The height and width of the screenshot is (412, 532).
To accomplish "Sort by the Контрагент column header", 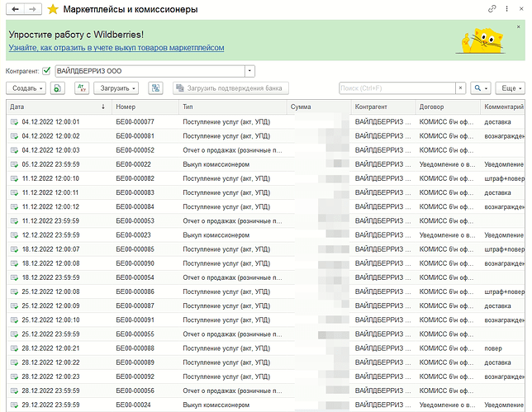I will (383, 107).
